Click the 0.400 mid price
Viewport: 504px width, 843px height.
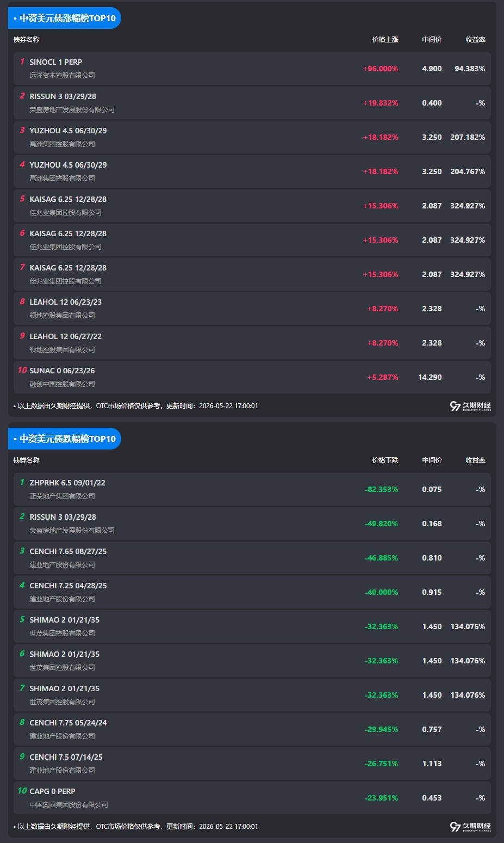(432, 103)
